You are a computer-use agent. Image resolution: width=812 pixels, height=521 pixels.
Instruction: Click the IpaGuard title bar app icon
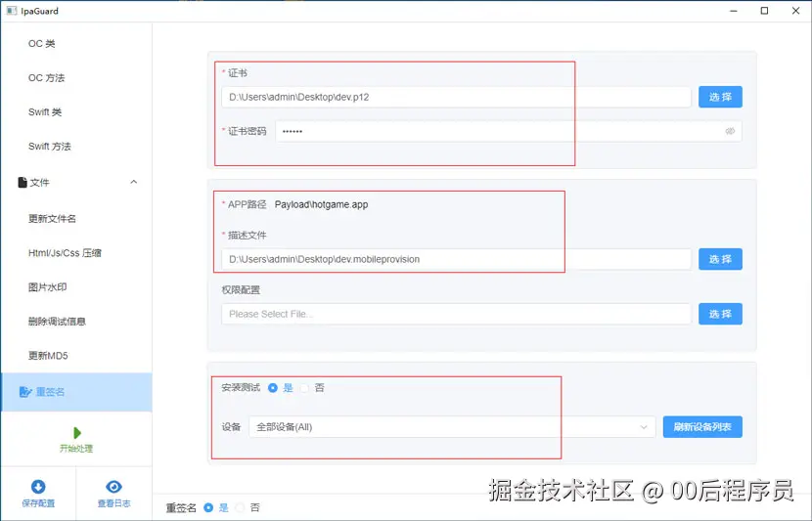[x=12, y=11]
